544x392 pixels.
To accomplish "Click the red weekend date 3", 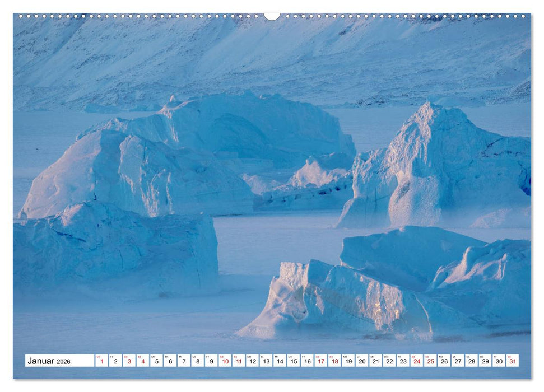I will [x=131, y=361].
